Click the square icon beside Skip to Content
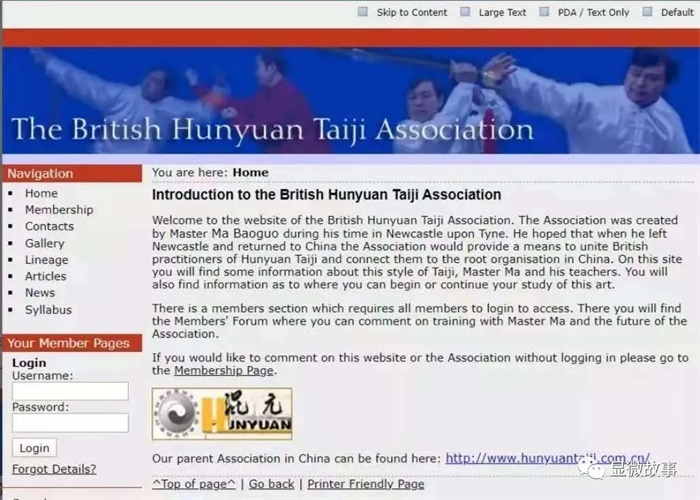The height and width of the screenshot is (500, 700). click(x=362, y=12)
